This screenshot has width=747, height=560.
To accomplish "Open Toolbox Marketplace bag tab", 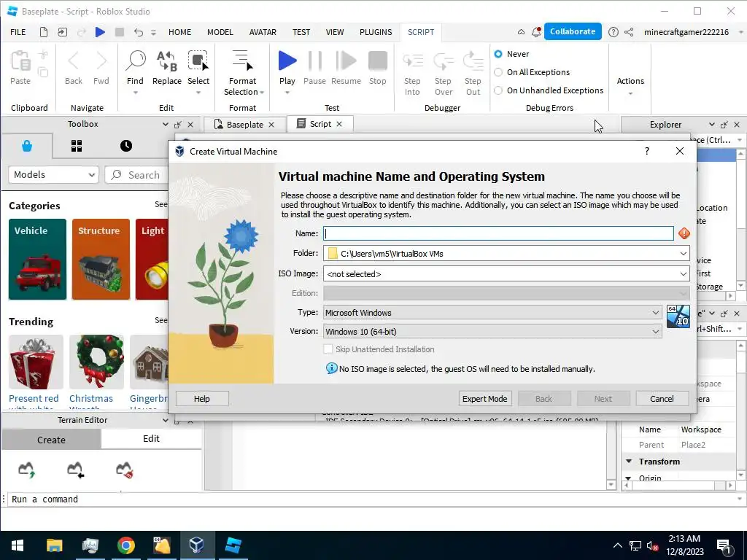I will [x=27, y=146].
